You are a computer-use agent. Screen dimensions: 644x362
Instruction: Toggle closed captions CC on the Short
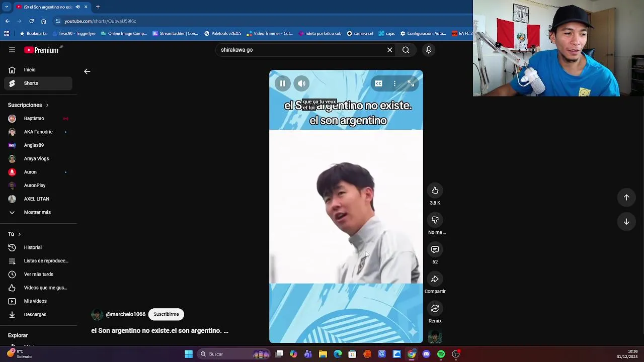pyautogui.click(x=378, y=83)
